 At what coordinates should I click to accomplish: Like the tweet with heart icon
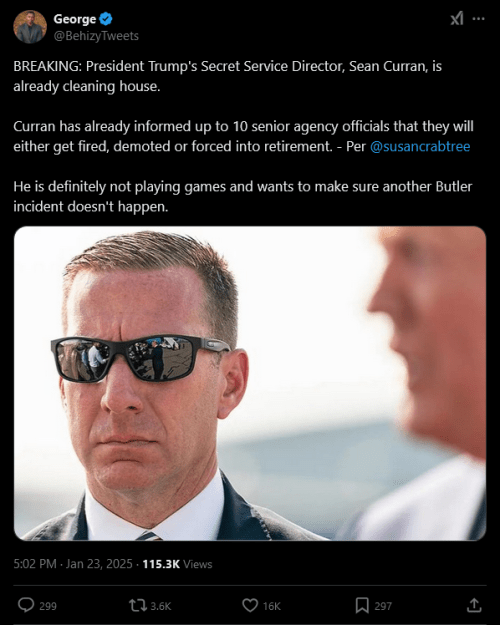(x=250, y=605)
